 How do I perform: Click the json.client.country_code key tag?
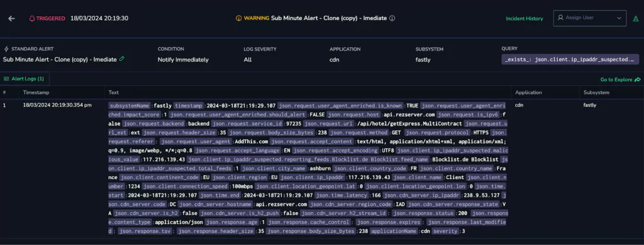coord(370,168)
